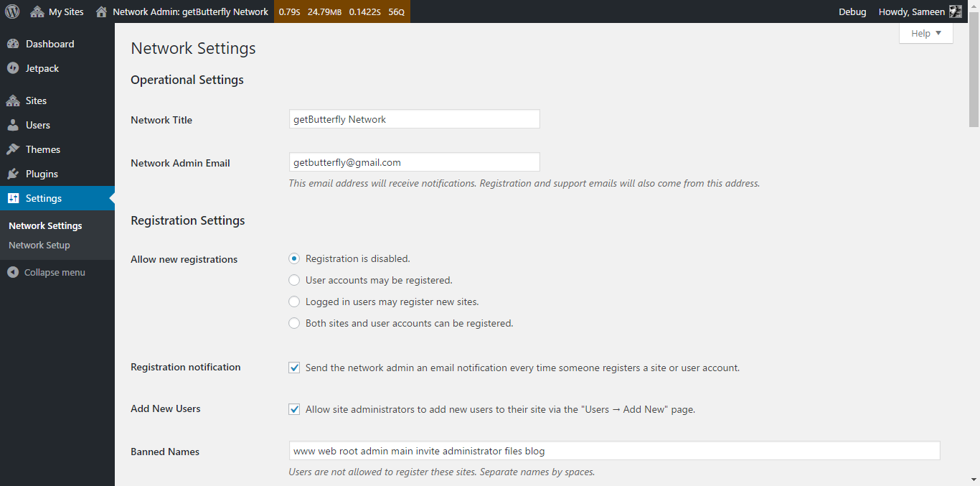Select 'Both sites and user accounts' option

click(294, 323)
